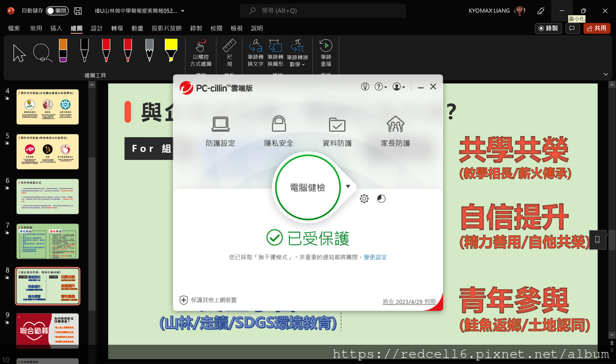Select slide 9 聯合勸募 thumbnail

[48, 330]
